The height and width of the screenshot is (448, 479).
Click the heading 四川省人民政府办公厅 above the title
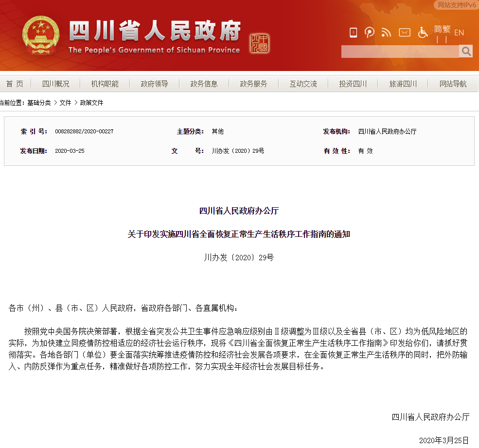239,211
